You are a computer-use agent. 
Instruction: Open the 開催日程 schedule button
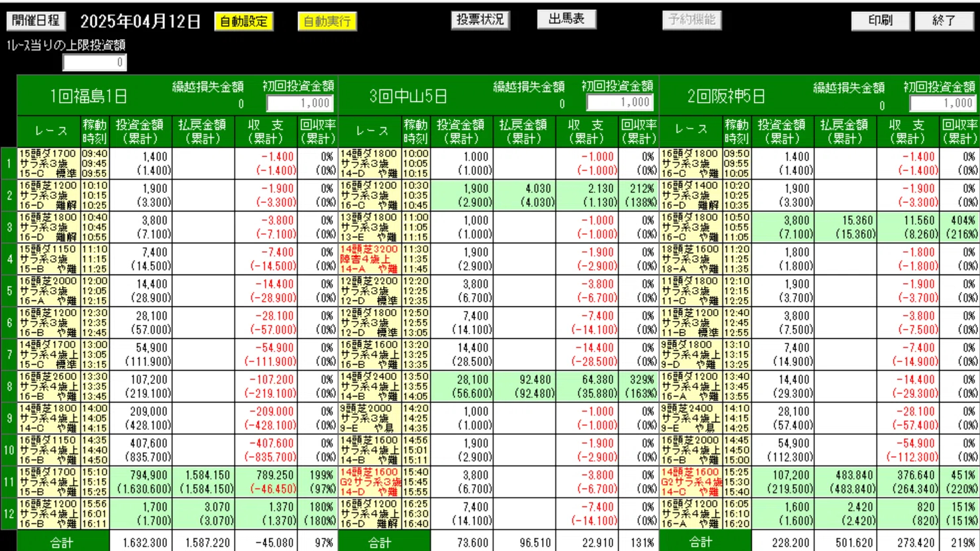(x=36, y=21)
